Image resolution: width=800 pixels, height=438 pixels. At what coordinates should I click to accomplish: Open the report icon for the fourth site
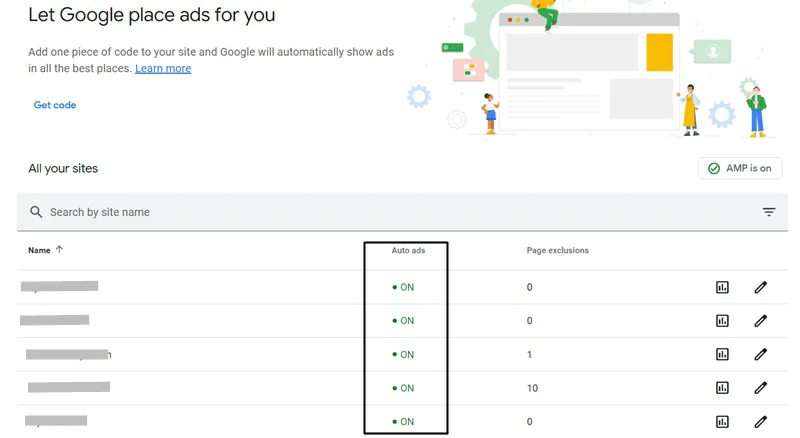point(722,388)
